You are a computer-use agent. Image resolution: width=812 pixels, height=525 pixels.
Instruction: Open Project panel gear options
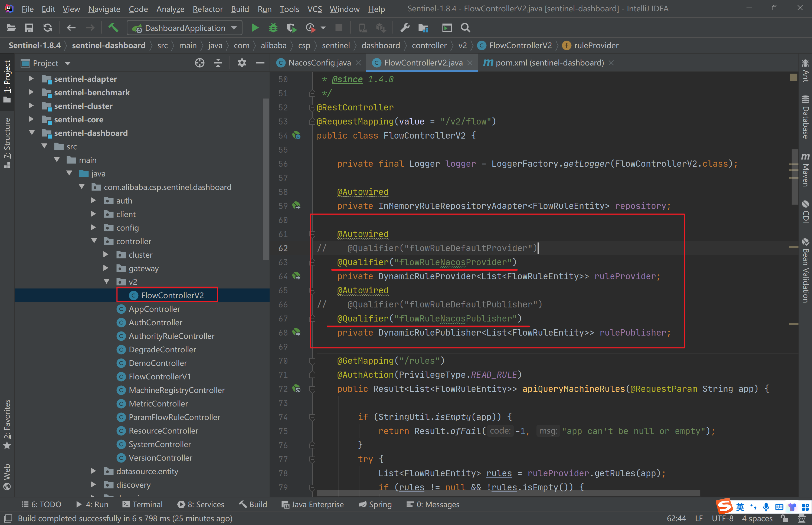[x=242, y=63]
